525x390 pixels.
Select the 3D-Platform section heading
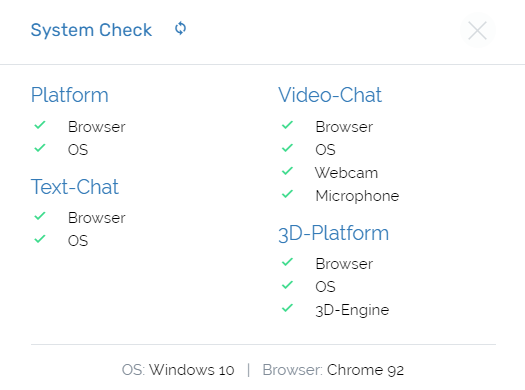pyautogui.click(x=333, y=233)
